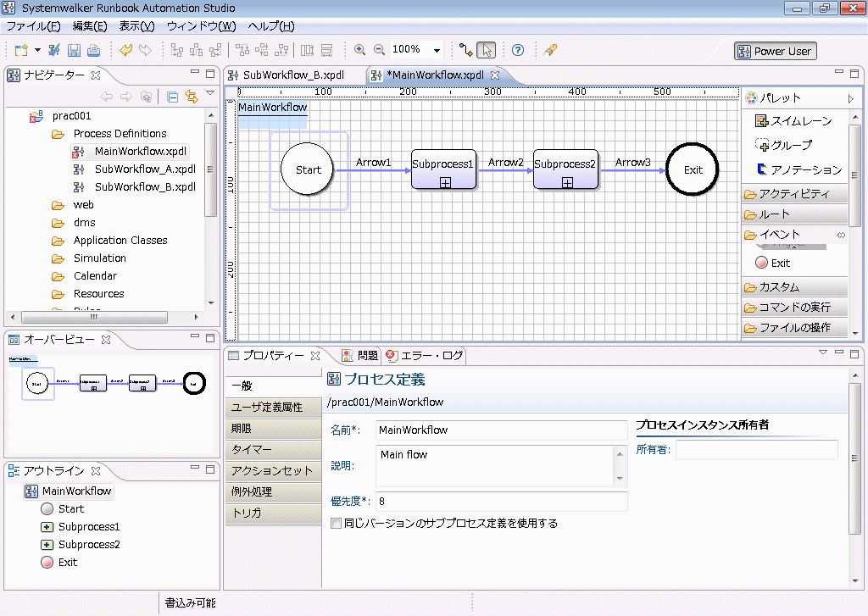868x616 pixels.
Task: Pin the イベント palette drawer open
Action: 841,236
